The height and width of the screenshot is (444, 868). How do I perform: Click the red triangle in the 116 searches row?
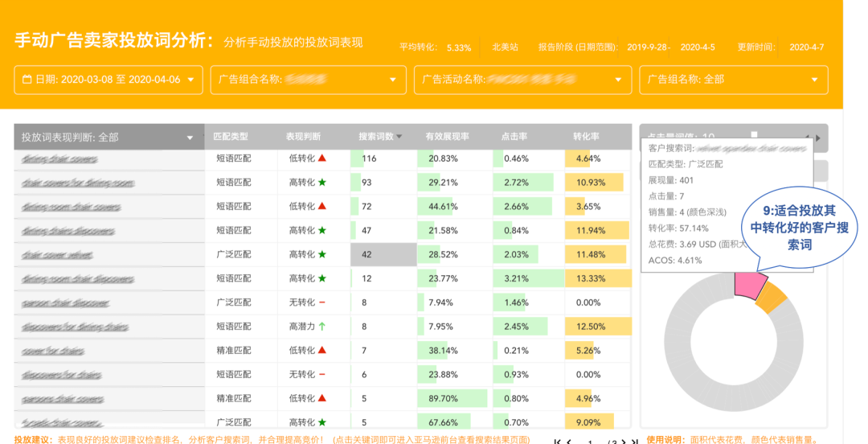point(322,158)
